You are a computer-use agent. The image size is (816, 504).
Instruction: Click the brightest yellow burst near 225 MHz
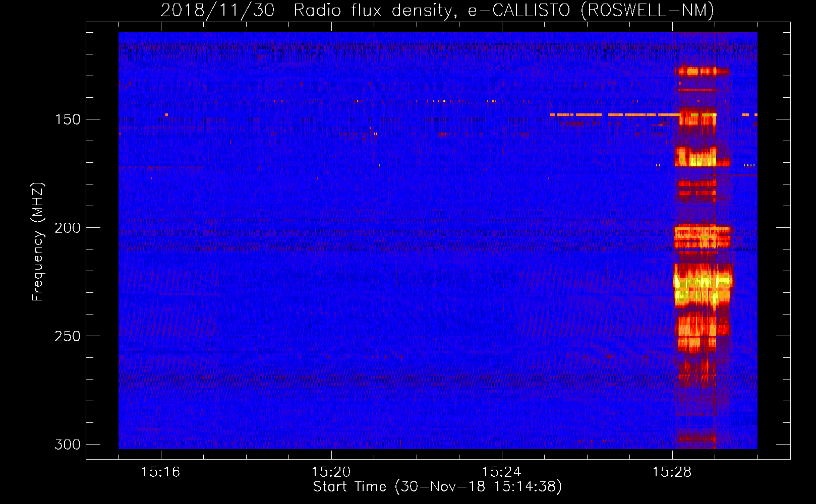(703, 285)
